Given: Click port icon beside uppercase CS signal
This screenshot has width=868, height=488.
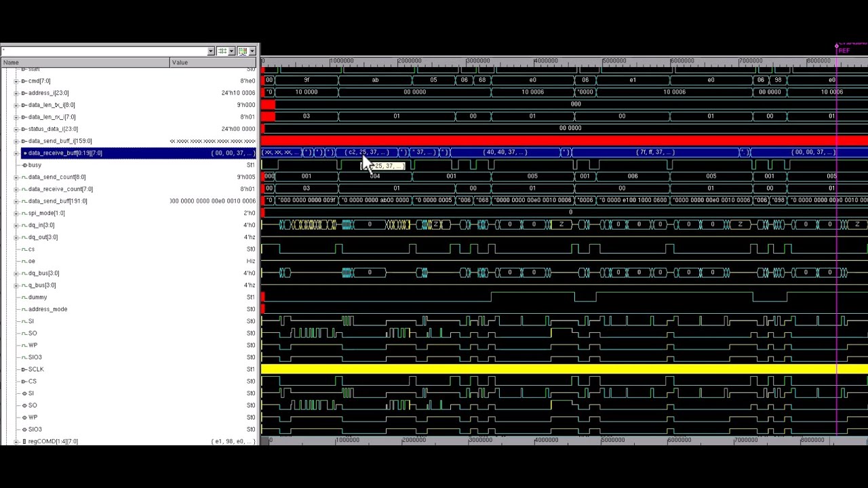Looking at the screenshot, I should [24, 382].
